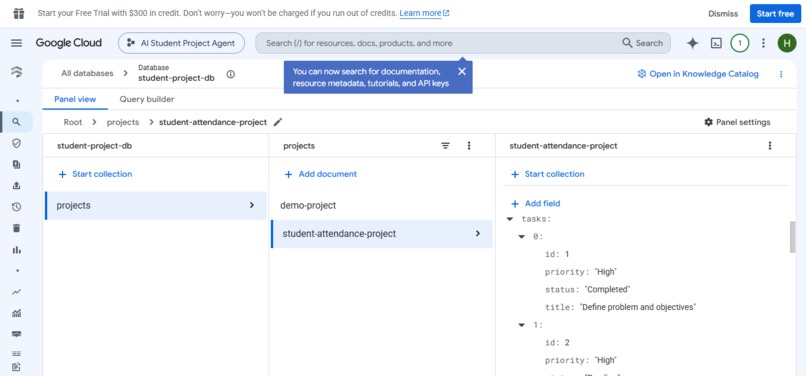This screenshot has width=806, height=376.
Task: Collapse the tasks field tree
Action: coord(509,219)
